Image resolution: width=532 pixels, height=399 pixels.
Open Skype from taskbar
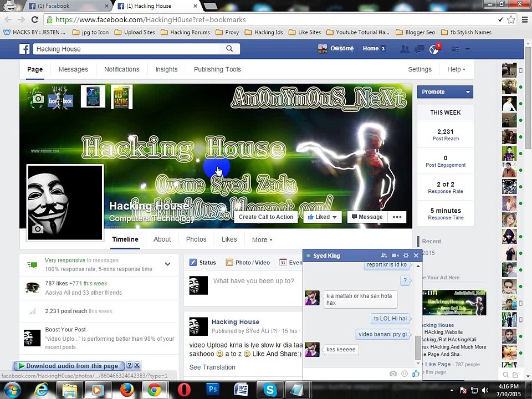point(270,390)
